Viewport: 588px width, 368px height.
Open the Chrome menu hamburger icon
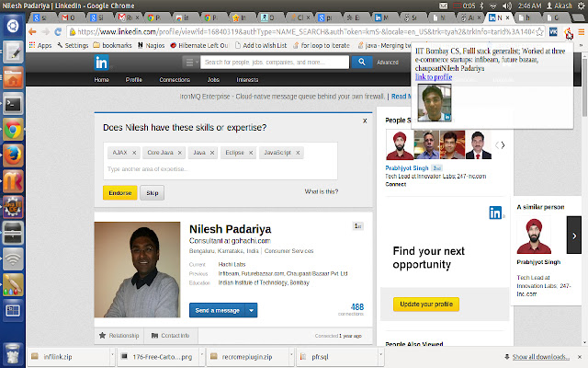581,32
